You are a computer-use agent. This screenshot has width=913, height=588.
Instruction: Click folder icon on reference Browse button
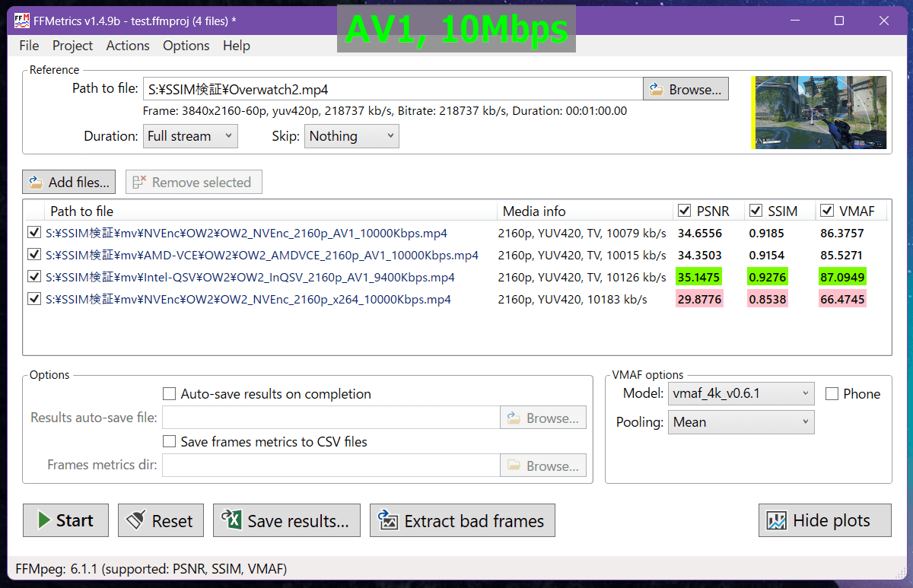[657, 90]
